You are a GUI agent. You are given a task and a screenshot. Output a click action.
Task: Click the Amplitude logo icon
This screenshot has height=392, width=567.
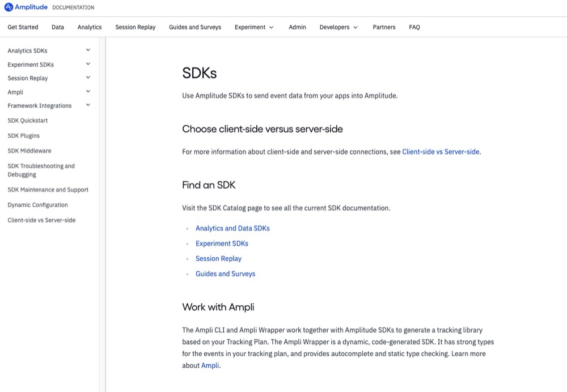pyautogui.click(x=9, y=7)
